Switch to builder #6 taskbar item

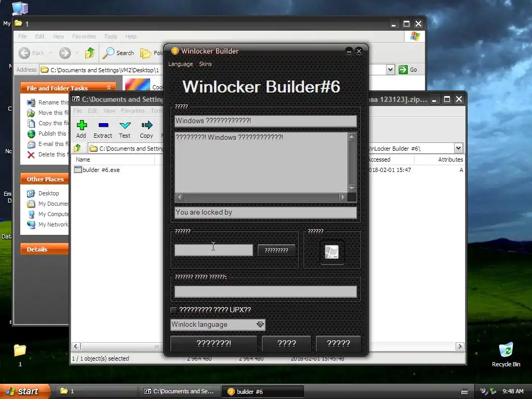(262, 391)
